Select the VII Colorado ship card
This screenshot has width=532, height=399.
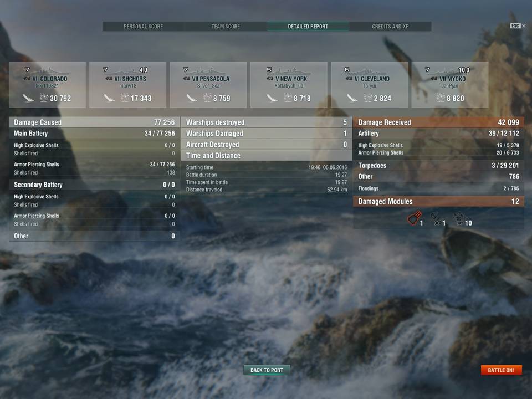[x=47, y=85]
